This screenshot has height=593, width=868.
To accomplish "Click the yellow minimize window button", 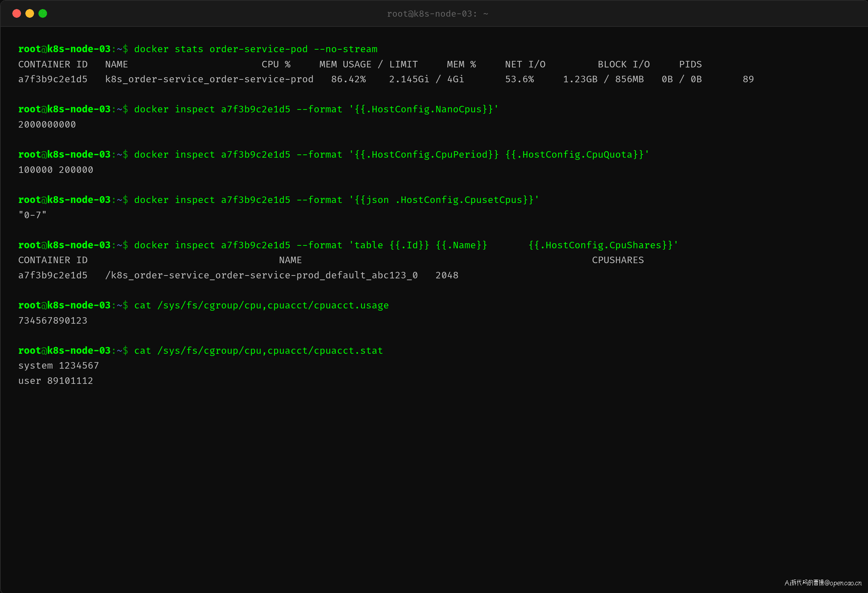I will click(29, 14).
